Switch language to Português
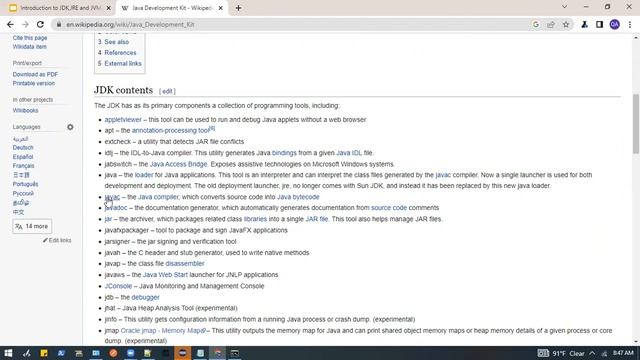Screen dimensions: 640x360 coord(25,184)
